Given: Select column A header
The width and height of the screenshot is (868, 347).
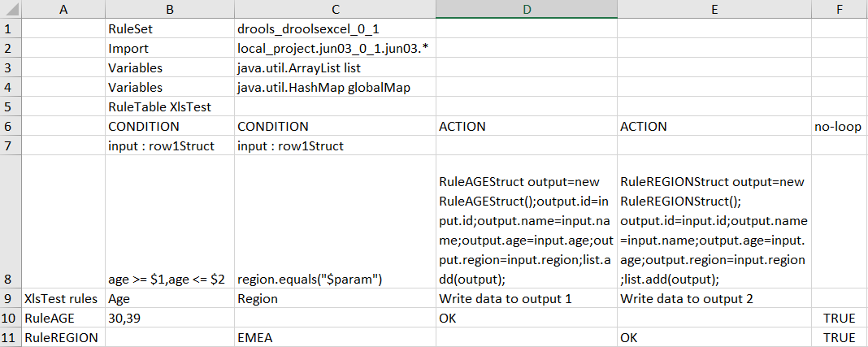Looking at the screenshot, I should [x=63, y=9].
